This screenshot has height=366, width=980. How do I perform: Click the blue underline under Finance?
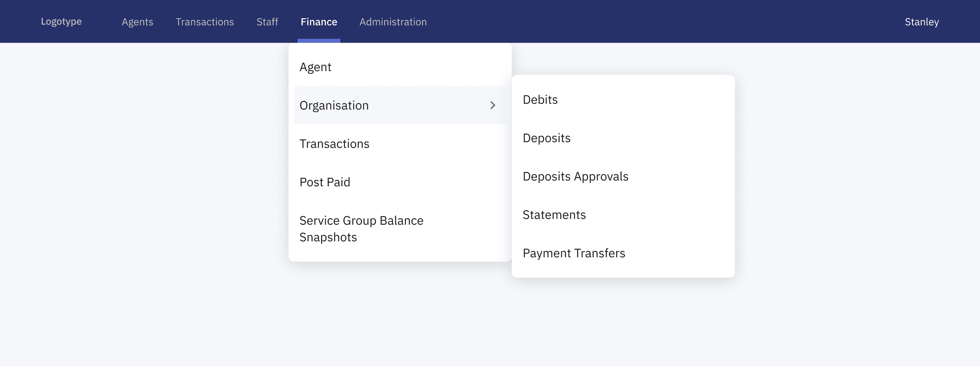318,41
